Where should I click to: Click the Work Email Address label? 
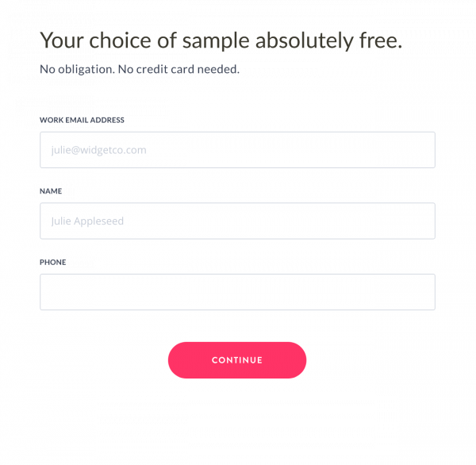point(82,120)
